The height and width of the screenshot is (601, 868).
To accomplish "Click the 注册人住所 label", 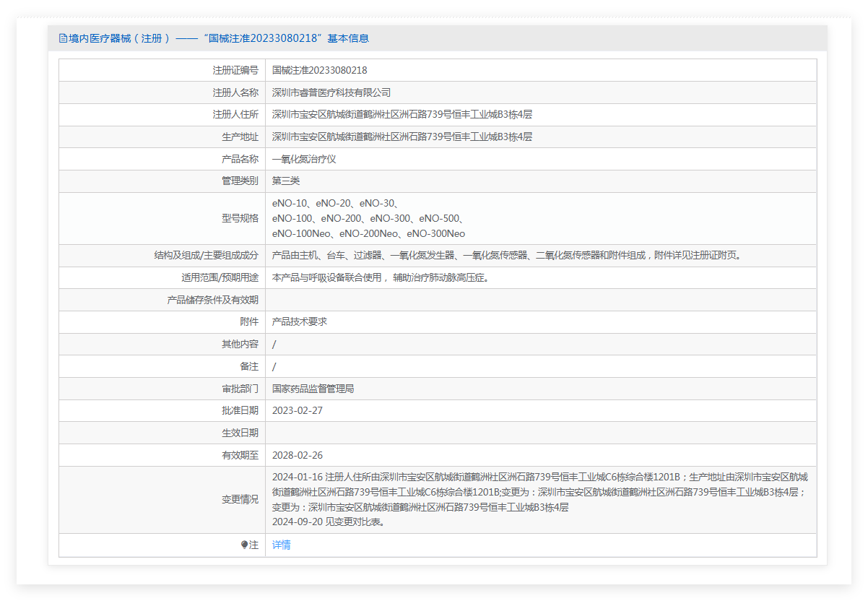I will click(x=235, y=115).
